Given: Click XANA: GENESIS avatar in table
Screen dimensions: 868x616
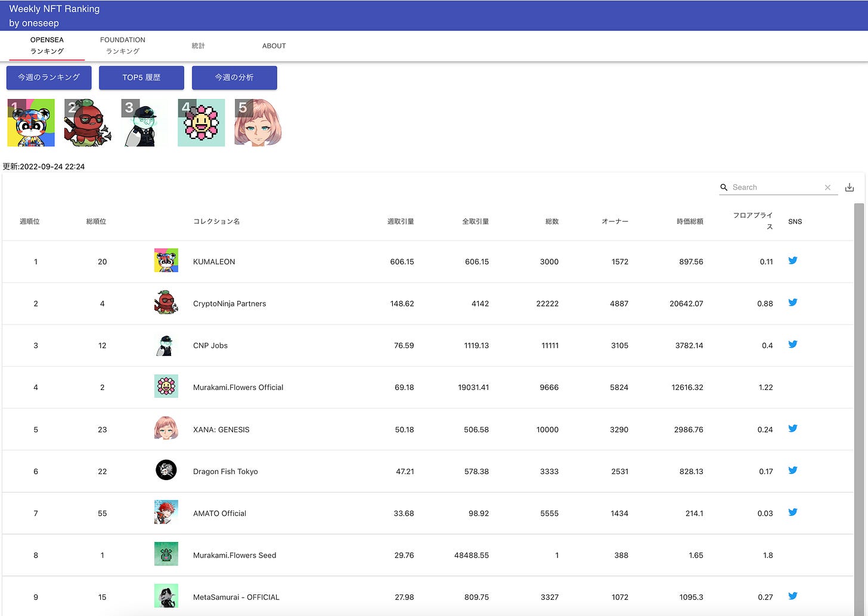Looking at the screenshot, I should pos(166,428).
